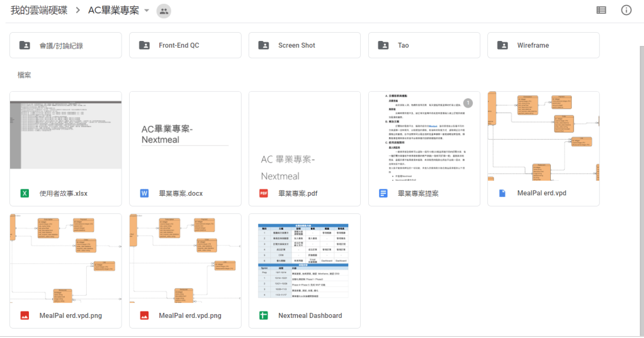Click the comment count badge on 畢業專案提案
The height and width of the screenshot is (338, 644).
click(468, 103)
